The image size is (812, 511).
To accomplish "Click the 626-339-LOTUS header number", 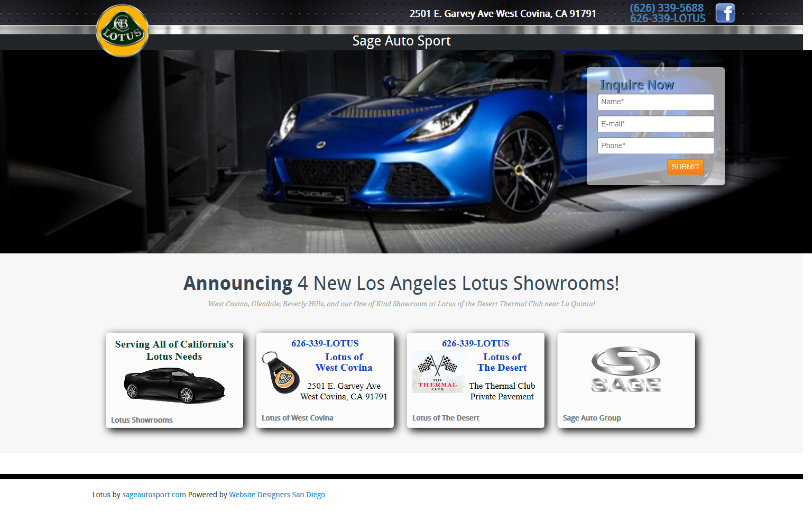I will [668, 19].
